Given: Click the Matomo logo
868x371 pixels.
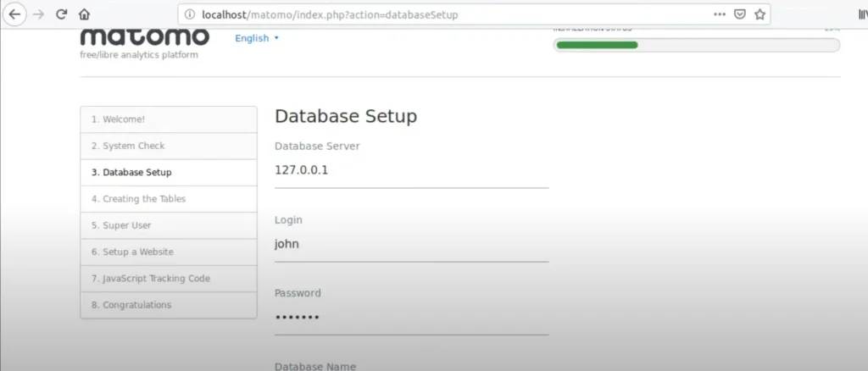Looking at the screenshot, I should coord(144,37).
